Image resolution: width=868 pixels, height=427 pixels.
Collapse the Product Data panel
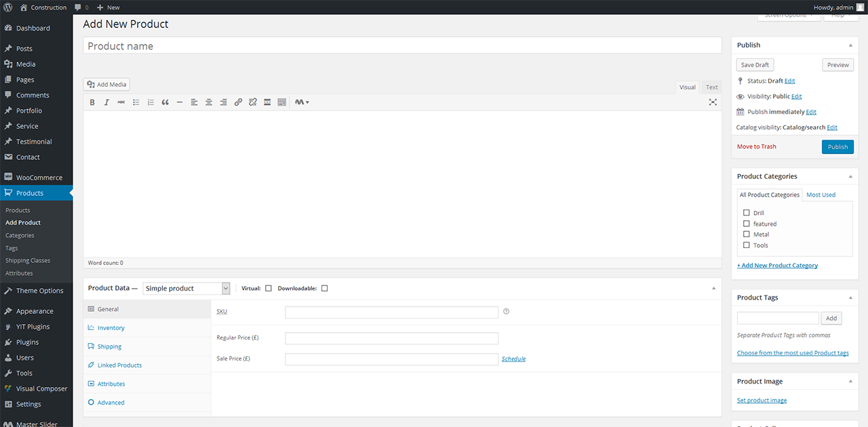pos(713,288)
